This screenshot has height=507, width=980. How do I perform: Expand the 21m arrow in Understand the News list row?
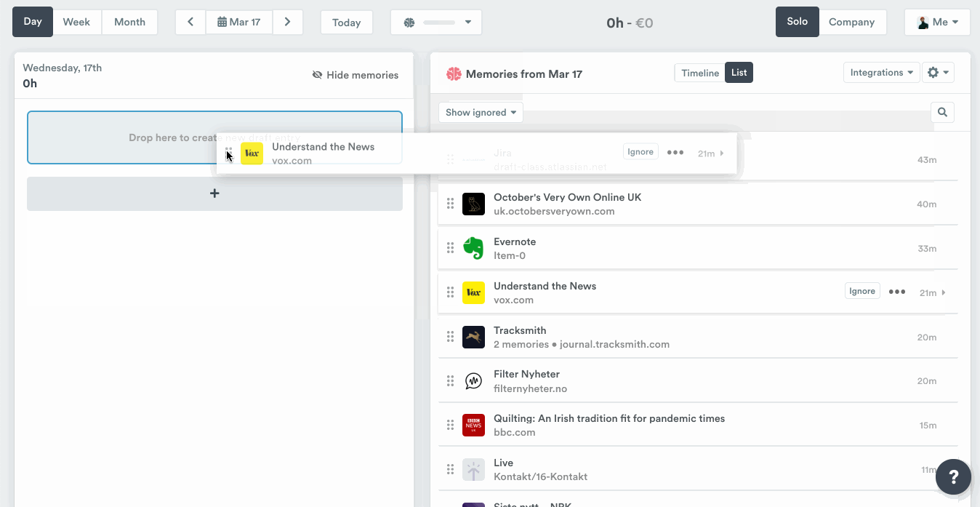click(x=944, y=292)
